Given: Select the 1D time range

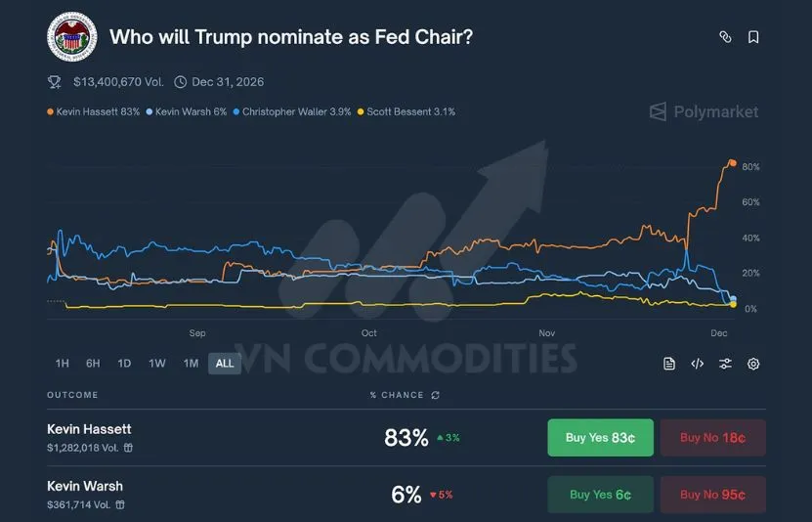Looking at the screenshot, I should [x=124, y=364].
